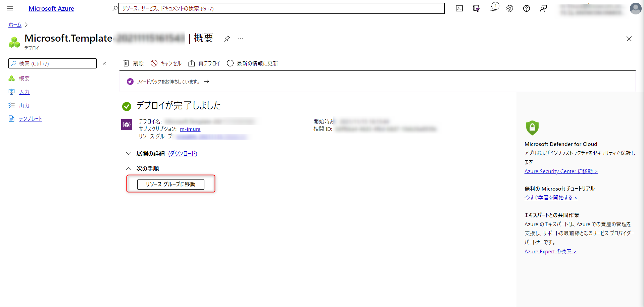Click the Defender for Cloud shield icon
644x307 pixels.
pos(532,128)
